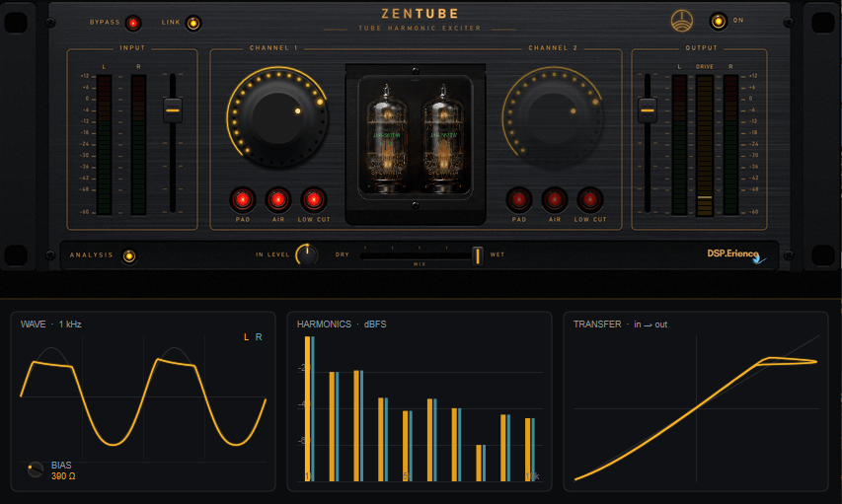This screenshot has height=504, width=842.
Task: Toggle the ANALYSIS button
Action: click(x=129, y=256)
